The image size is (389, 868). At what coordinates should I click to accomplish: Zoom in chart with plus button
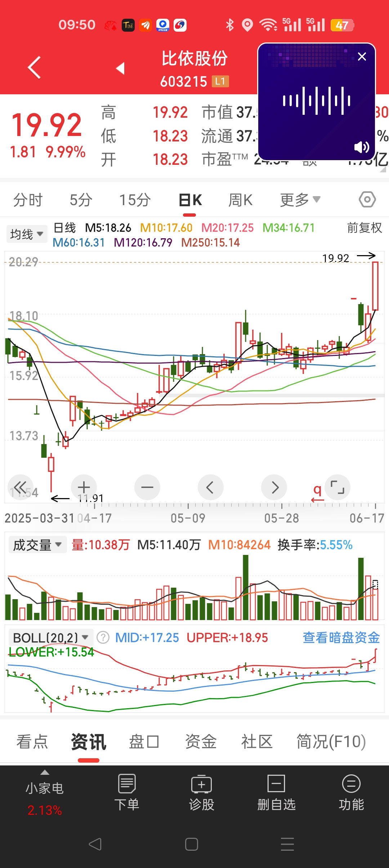[x=84, y=487]
